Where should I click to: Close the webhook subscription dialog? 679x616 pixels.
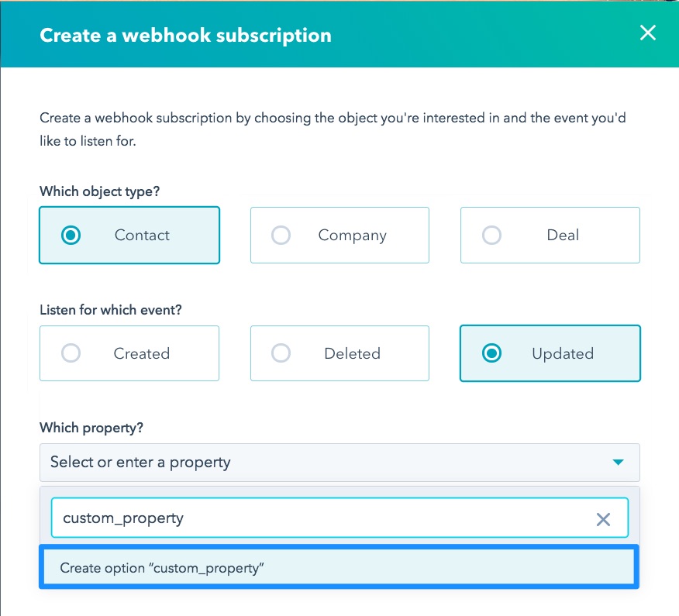coord(648,33)
